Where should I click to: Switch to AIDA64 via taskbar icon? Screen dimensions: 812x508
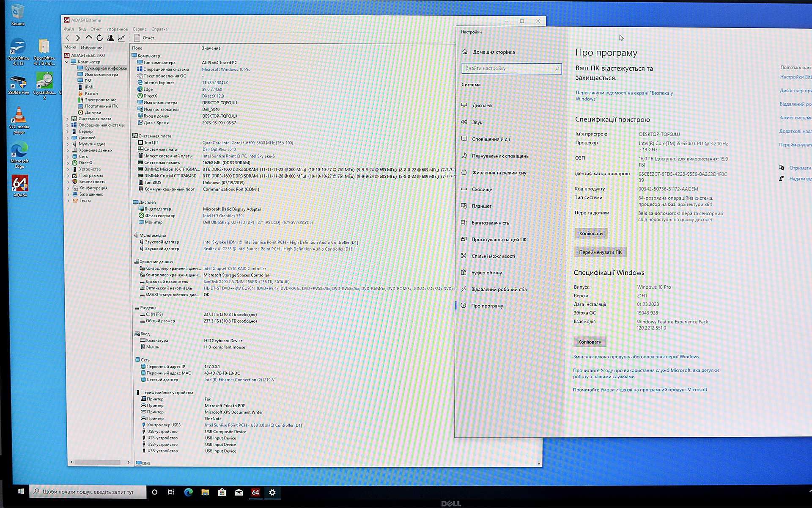click(255, 492)
